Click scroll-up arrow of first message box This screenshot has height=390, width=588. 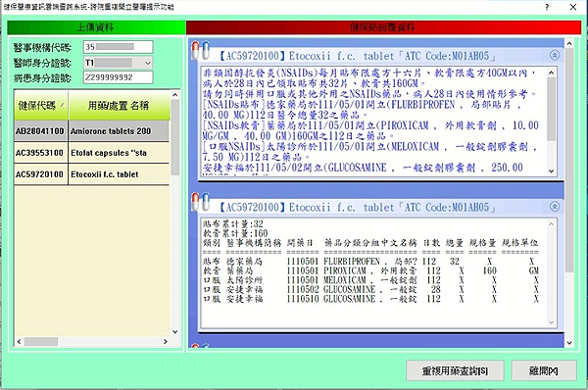(x=551, y=73)
